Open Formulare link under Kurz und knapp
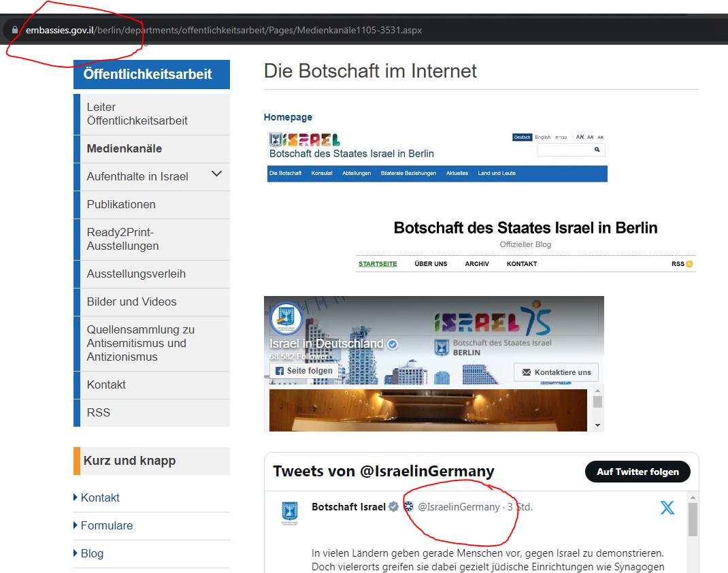 (x=106, y=525)
